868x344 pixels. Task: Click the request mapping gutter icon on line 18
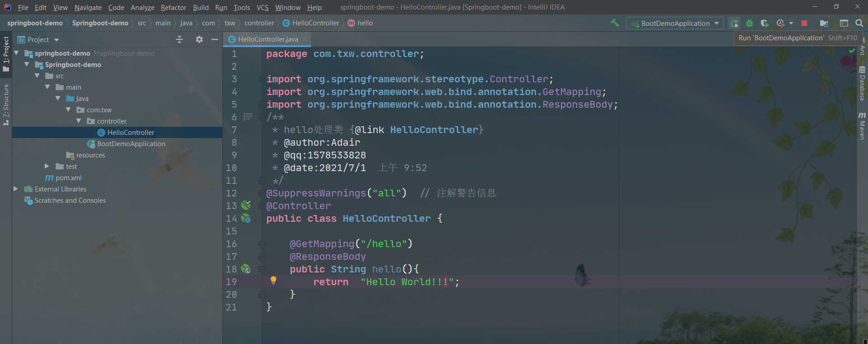(246, 269)
